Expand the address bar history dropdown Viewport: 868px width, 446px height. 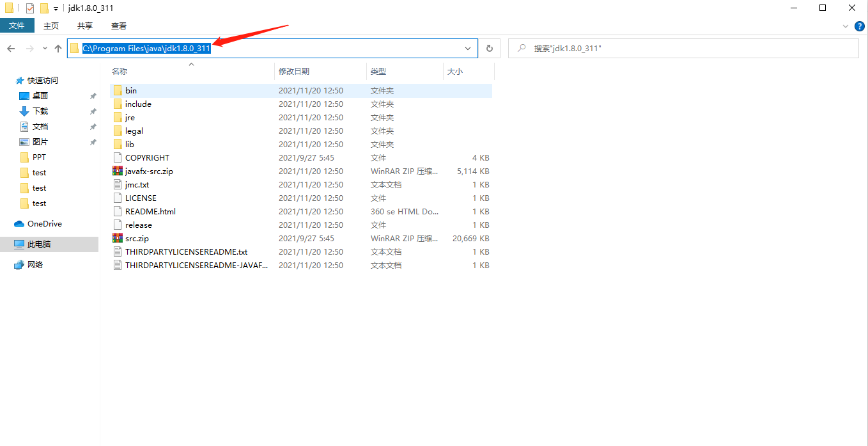[468, 49]
